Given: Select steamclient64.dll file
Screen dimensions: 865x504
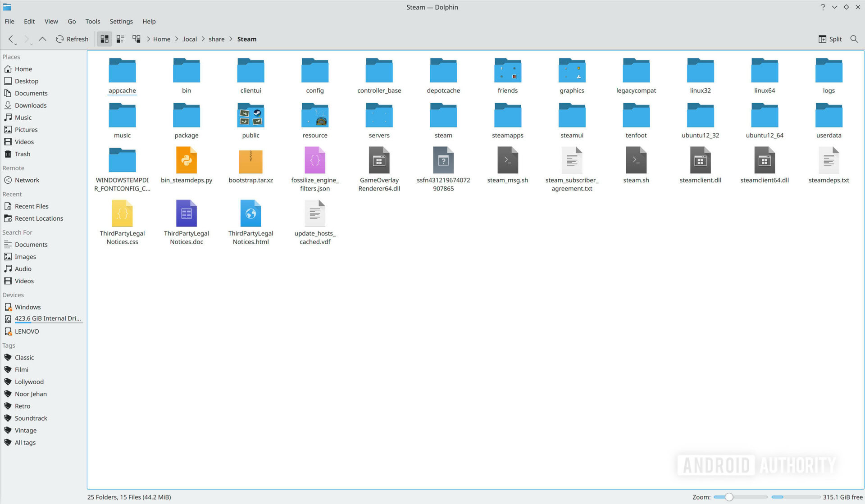Looking at the screenshot, I should (x=765, y=165).
